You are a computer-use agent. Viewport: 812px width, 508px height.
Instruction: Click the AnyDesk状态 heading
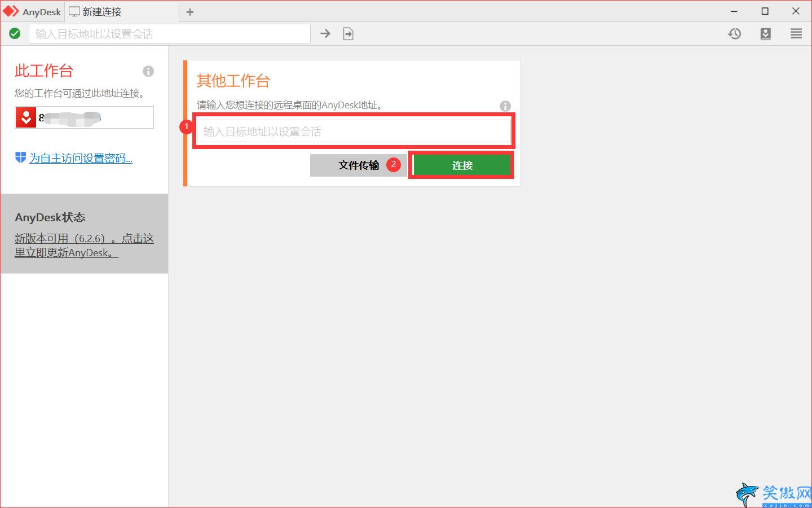(50, 217)
